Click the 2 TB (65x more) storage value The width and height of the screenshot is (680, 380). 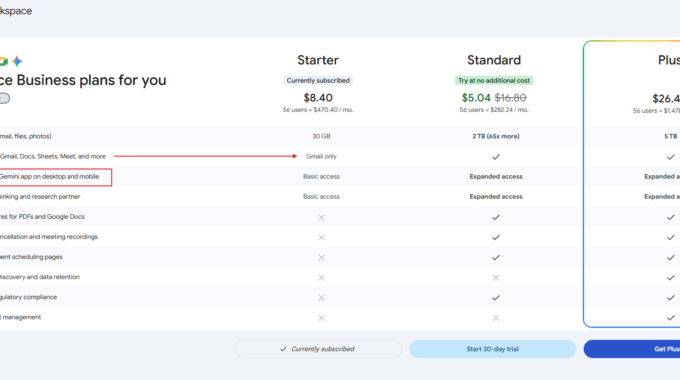pos(496,136)
